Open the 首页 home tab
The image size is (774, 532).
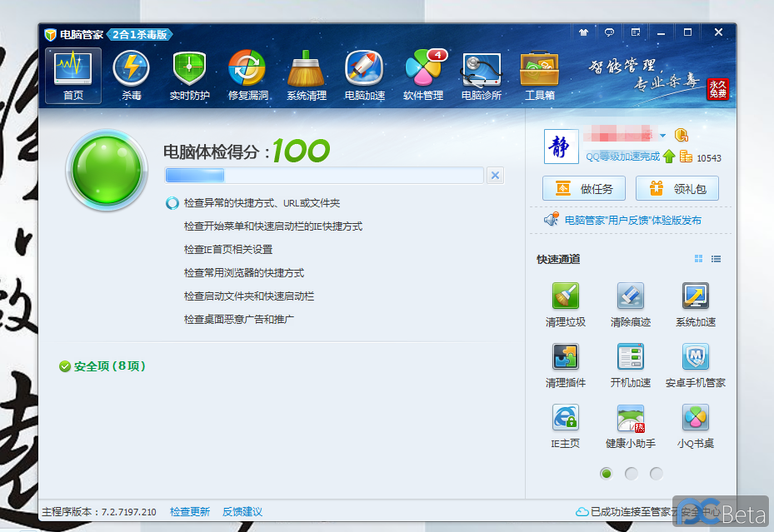(x=73, y=76)
